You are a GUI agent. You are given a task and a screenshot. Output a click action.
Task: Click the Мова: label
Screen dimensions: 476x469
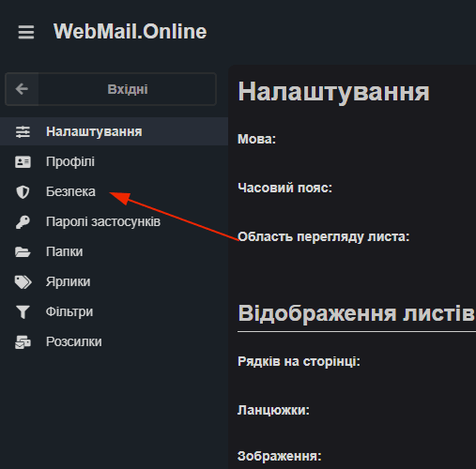(x=256, y=139)
